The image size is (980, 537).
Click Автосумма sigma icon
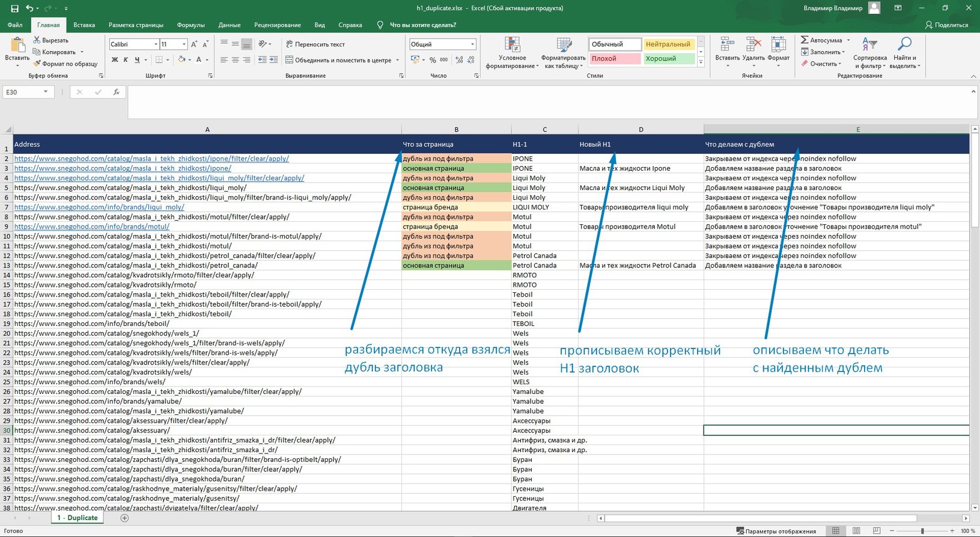coord(805,40)
